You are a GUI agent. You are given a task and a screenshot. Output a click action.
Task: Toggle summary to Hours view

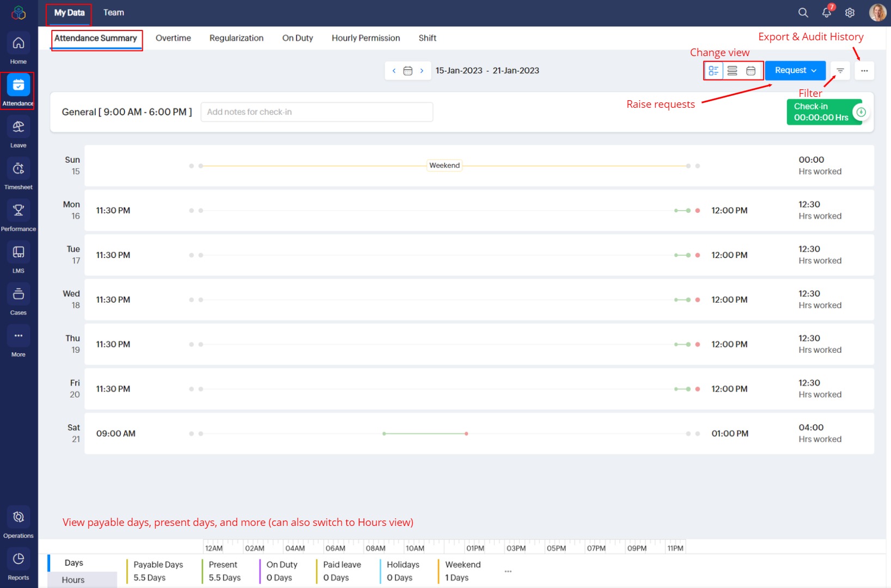pyautogui.click(x=74, y=580)
